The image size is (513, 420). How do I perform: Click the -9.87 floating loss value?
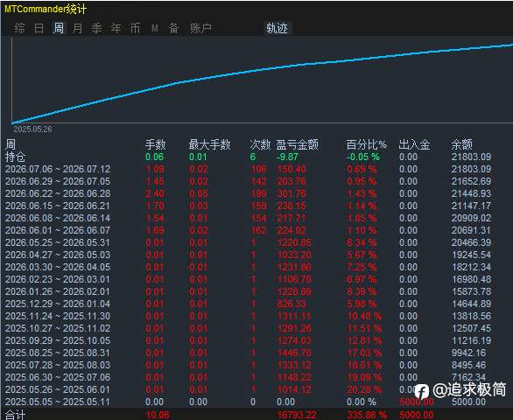tap(287, 157)
